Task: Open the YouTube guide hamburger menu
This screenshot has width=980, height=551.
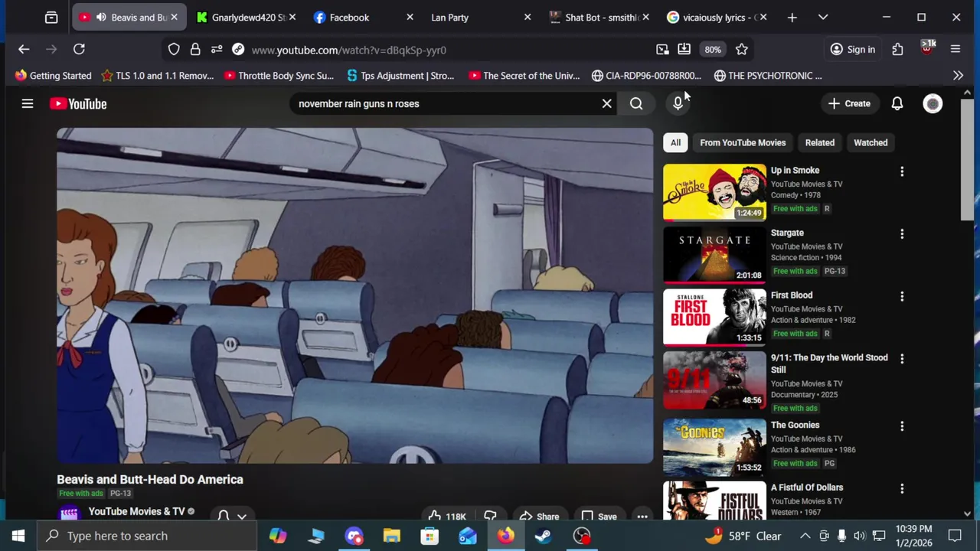Action: point(28,103)
